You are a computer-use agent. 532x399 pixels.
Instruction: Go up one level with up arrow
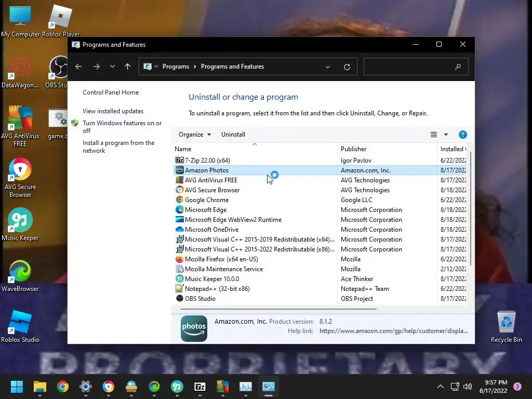(x=128, y=66)
